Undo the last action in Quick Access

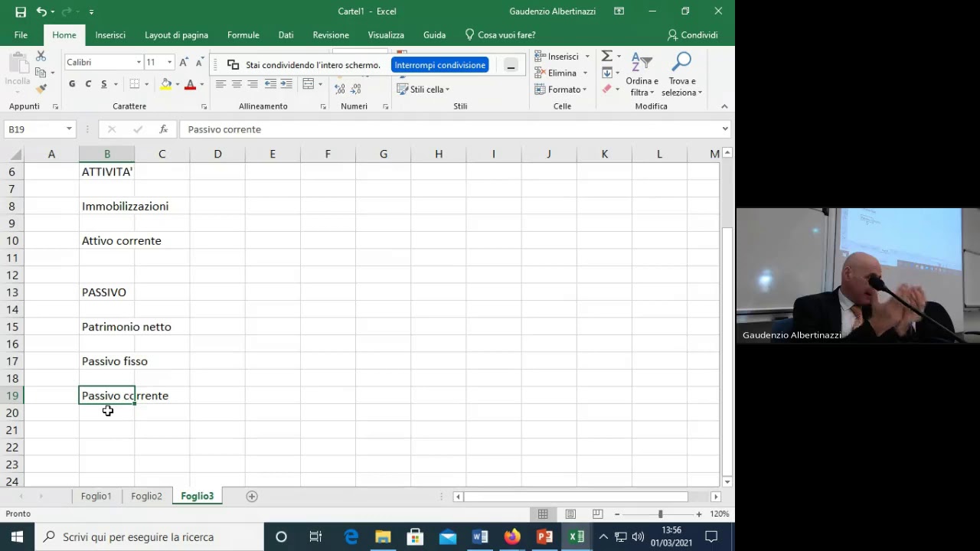tap(41, 11)
